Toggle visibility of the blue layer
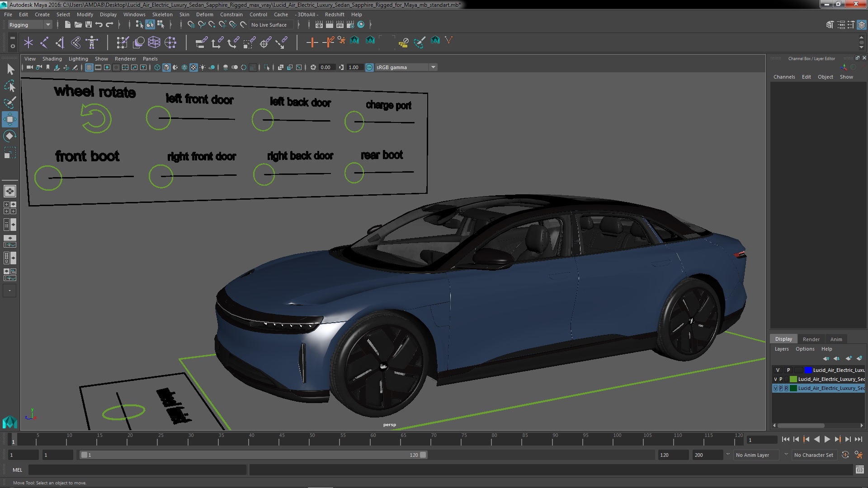The image size is (868, 488). (778, 370)
